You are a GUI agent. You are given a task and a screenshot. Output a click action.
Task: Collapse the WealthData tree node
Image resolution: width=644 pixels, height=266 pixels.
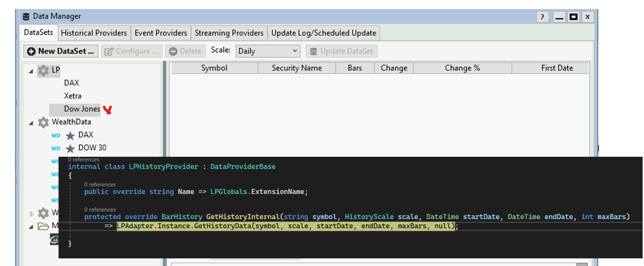31,123
